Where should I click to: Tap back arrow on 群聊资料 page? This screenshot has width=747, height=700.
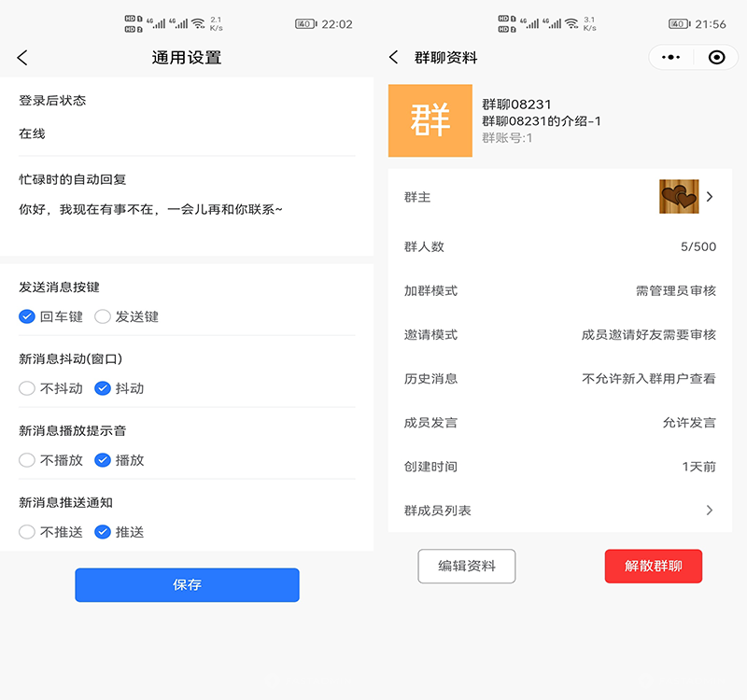click(x=394, y=58)
